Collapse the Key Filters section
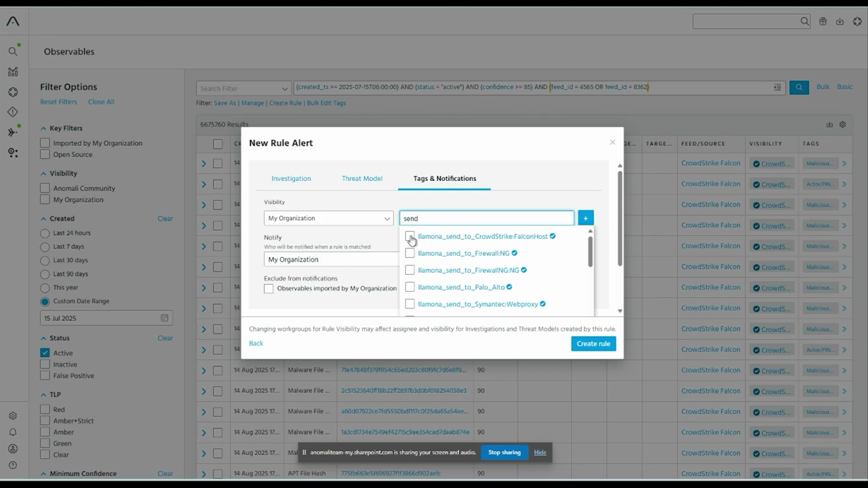 click(43, 128)
